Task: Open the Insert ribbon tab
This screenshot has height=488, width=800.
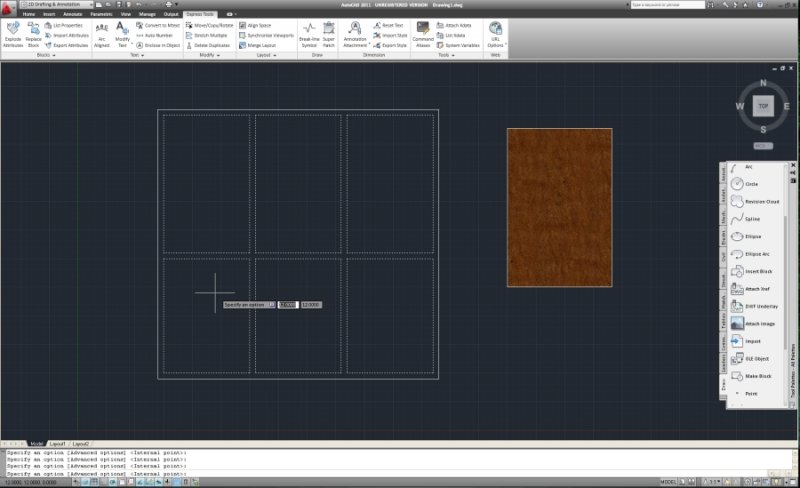Action: coord(49,14)
